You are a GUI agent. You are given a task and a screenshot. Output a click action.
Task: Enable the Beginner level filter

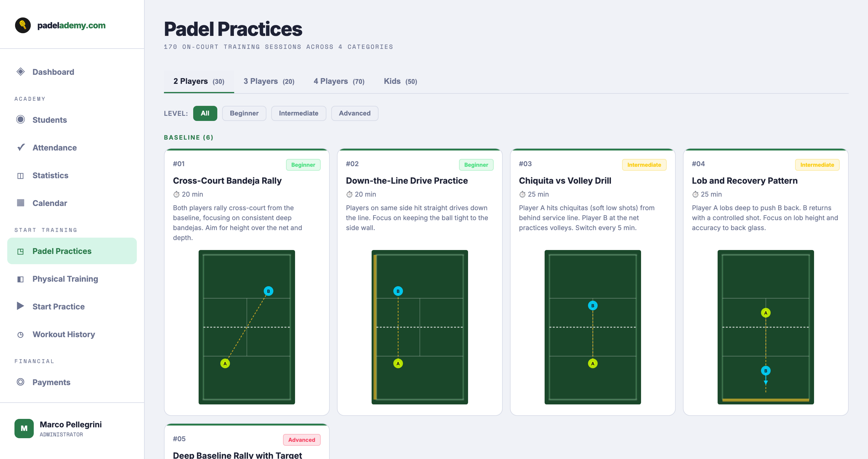[244, 113]
